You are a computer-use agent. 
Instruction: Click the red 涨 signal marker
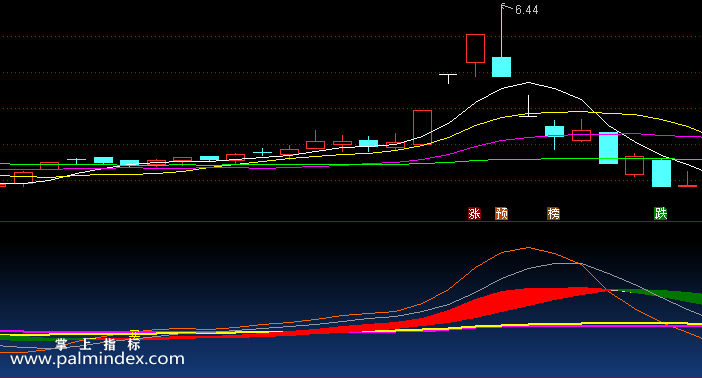click(x=474, y=214)
